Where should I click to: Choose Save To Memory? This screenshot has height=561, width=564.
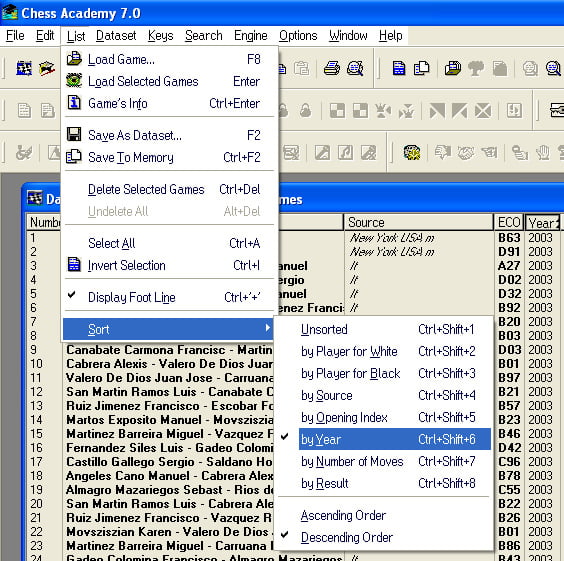168,157
